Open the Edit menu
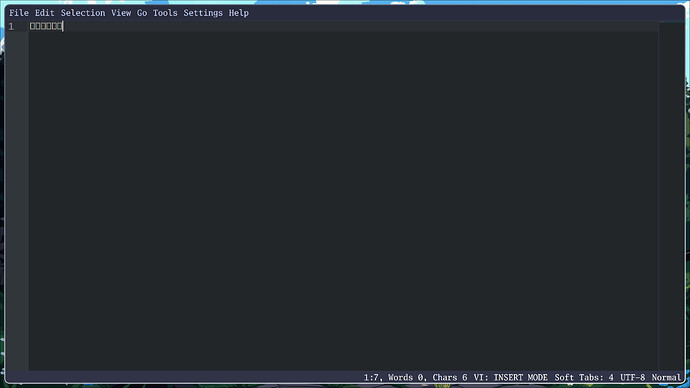This screenshot has height=388, width=690. (44, 13)
